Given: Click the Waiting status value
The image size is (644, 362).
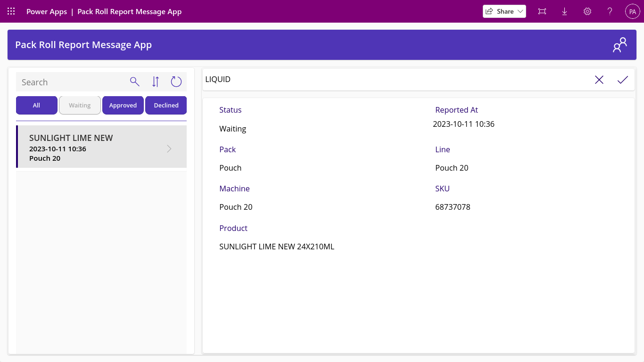Looking at the screenshot, I should (233, 129).
